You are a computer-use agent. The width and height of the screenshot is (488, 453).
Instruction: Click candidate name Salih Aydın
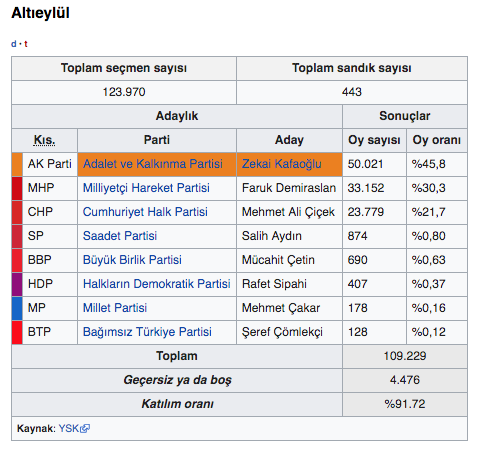pyautogui.click(x=272, y=236)
